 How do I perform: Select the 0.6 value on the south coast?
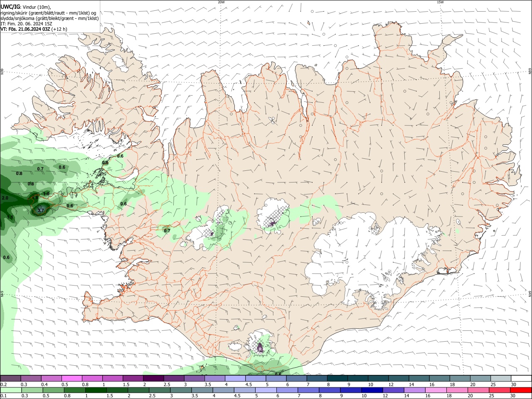point(278,374)
